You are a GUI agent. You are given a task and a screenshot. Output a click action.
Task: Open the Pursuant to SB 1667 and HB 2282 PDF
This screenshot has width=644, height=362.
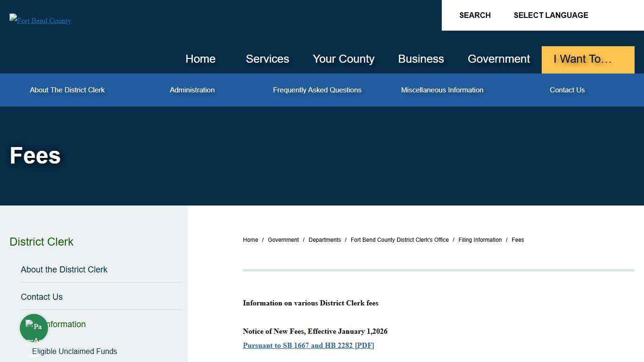coord(308,345)
